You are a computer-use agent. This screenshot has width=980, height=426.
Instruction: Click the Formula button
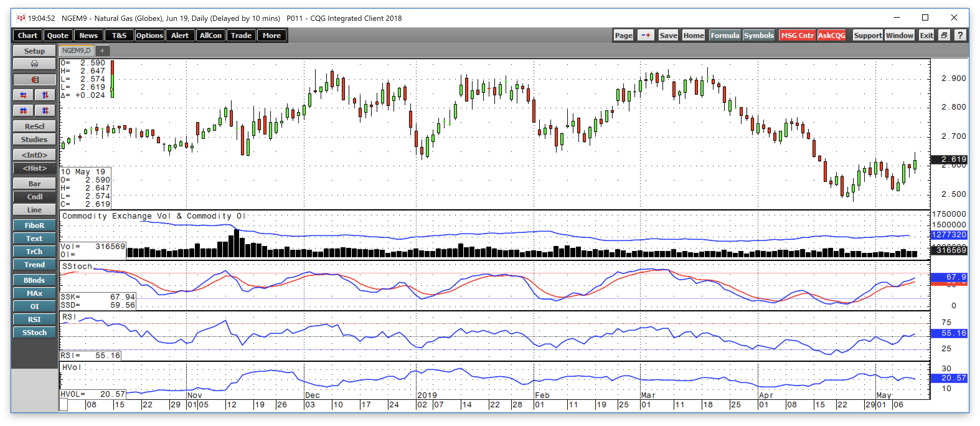(x=725, y=35)
